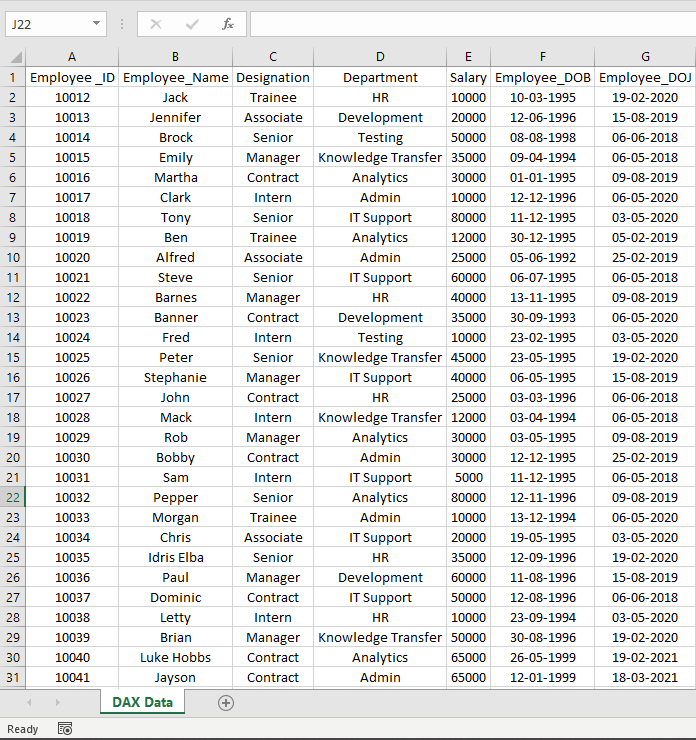Click the Insert Function fx icon
Image resolution: width=696 pixels, height=740 pixels.
click(228, 24)
